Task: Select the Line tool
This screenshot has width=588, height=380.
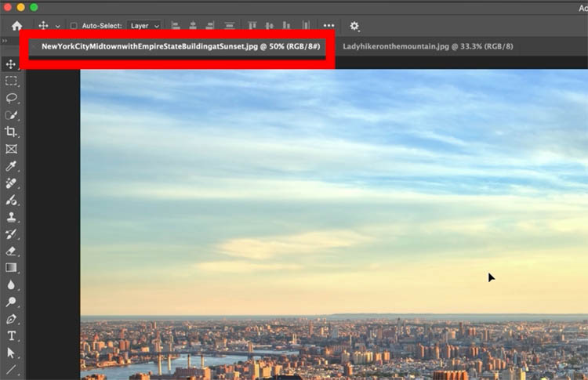Action: 11,370
